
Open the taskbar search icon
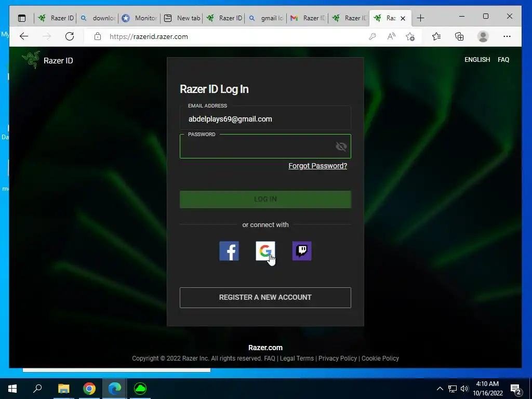(37, 389)
